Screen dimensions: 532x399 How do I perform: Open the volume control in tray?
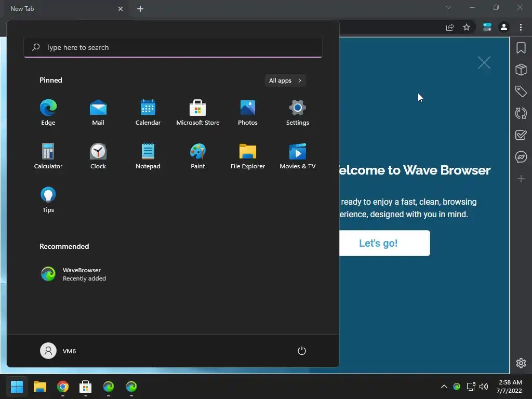(x=484, y=387)
